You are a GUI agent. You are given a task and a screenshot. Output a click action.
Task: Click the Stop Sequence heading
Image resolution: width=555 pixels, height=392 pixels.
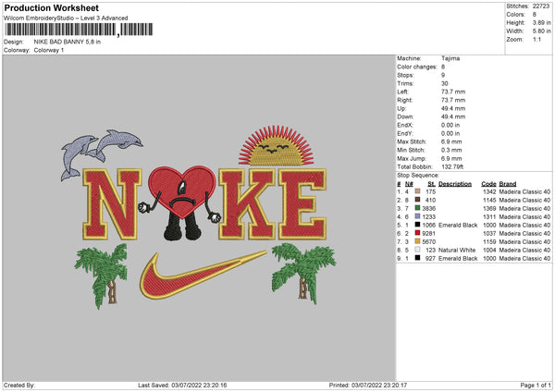click(418, 176)
